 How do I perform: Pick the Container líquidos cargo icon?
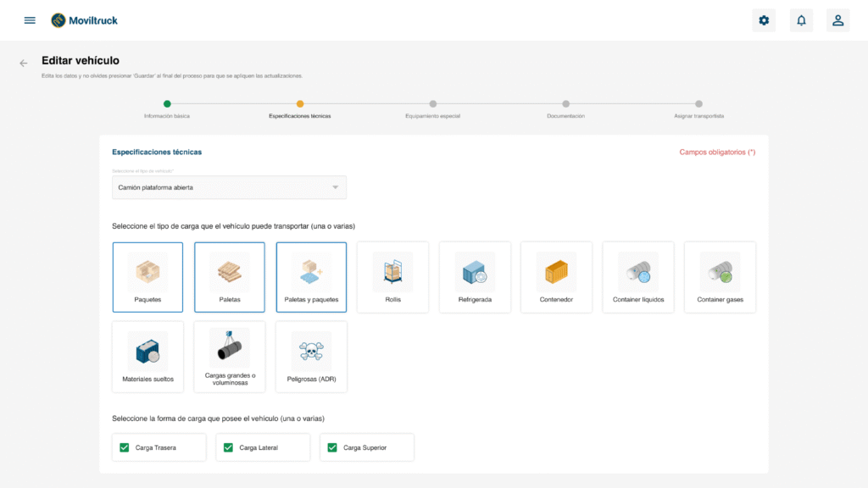click(638, 272)
